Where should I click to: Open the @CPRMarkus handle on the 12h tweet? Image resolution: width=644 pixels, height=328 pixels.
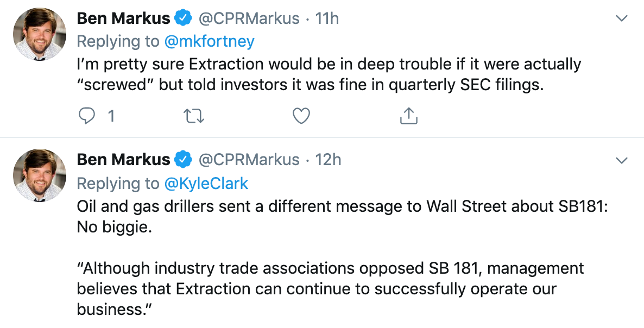(x=249, y=160)
